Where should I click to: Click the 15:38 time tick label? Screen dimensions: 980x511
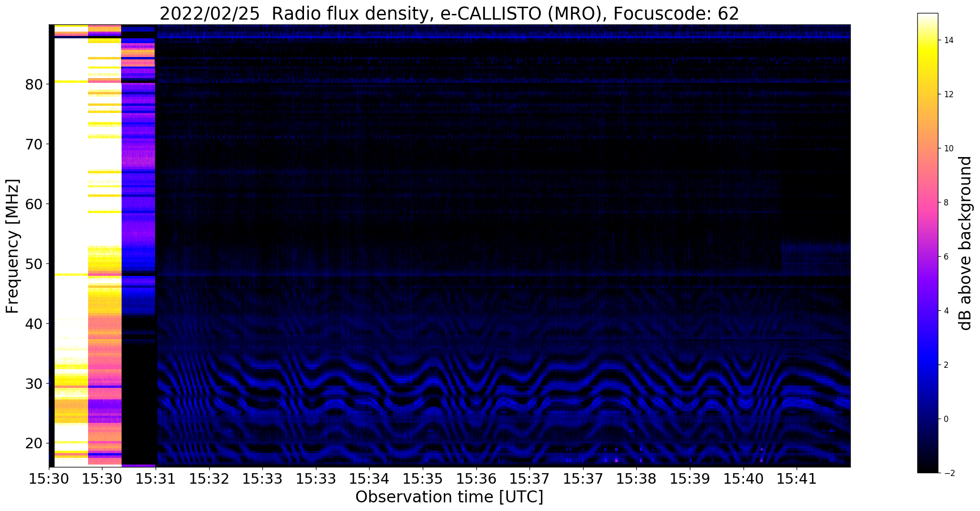[x=637, y=479]
